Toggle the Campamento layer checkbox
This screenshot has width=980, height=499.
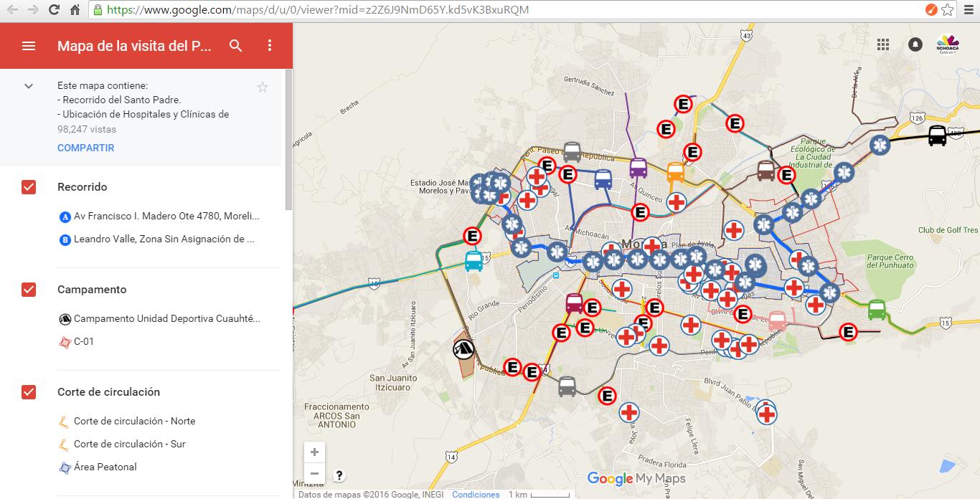(29, 290)
